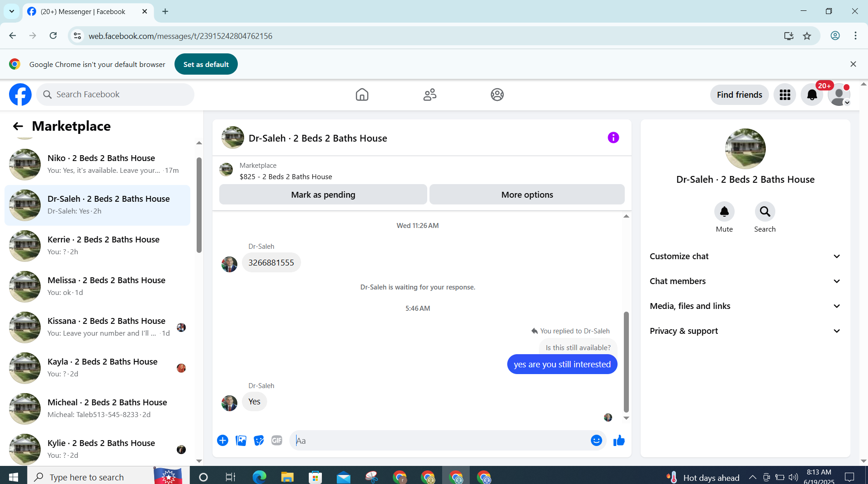Open the Facebook apps menu grid
Viewport: 868px width, 484px height.
point(785,95)
